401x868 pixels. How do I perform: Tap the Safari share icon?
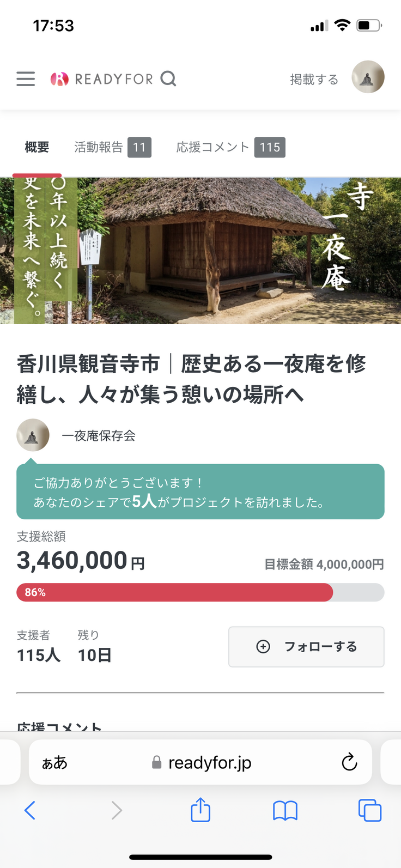click(200, 810)
